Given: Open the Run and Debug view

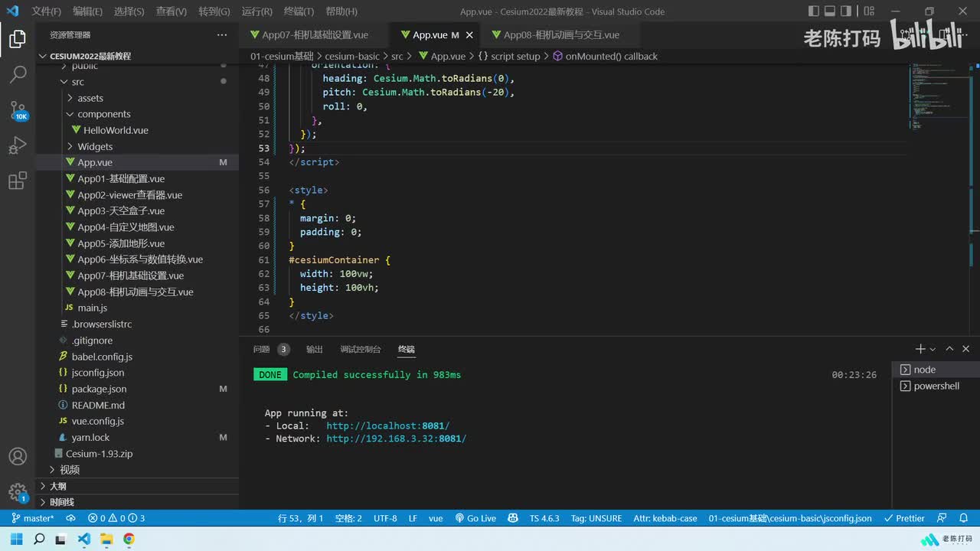Looking at the screenshot, I should (x=18, y=145).
